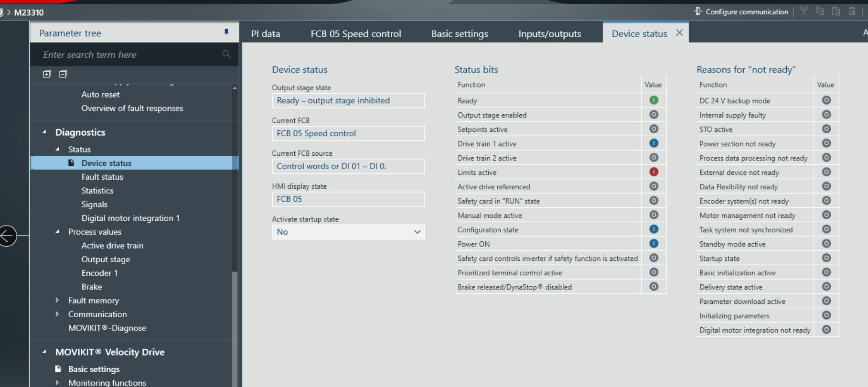Screen dimensions: 868x387
Task: Switch to the FCB 05 Speed control tab
Action: click(356, 33)
